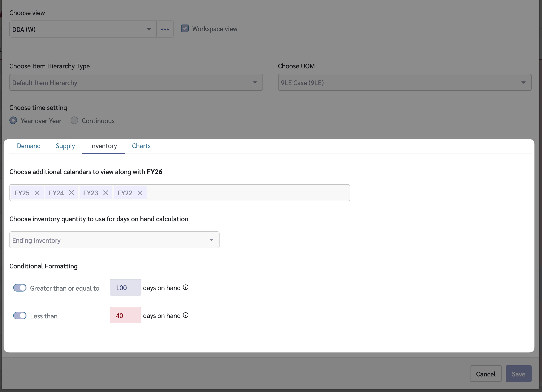Click the Cancel button
The width and height of the screenshot is (542, 392).
486,374
